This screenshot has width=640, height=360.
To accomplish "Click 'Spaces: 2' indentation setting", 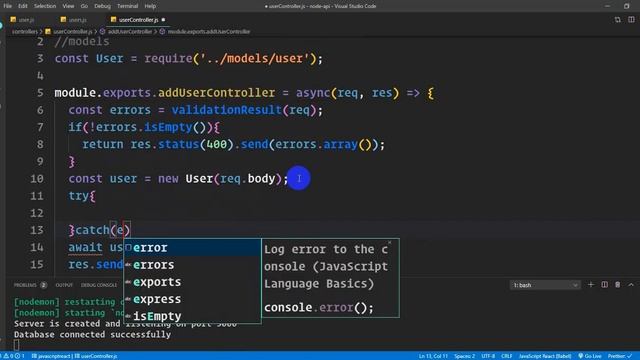I will coord(464,356).
